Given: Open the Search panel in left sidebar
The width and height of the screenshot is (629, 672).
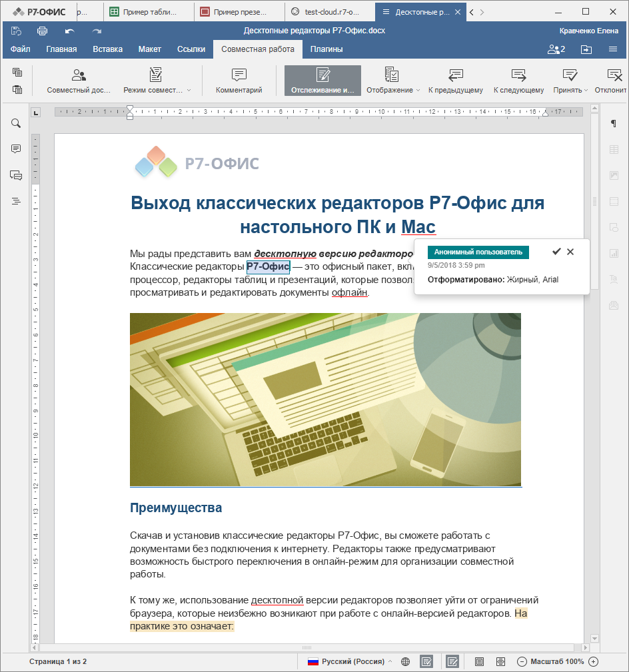Looking at the screenshot, I should click(x=16, y=123).
